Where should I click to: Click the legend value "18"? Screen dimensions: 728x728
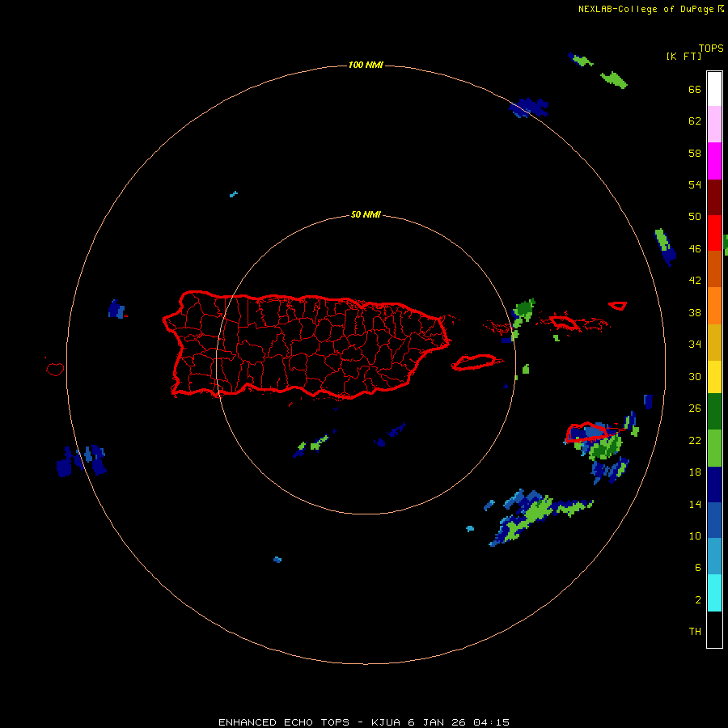tap(695, 472)
